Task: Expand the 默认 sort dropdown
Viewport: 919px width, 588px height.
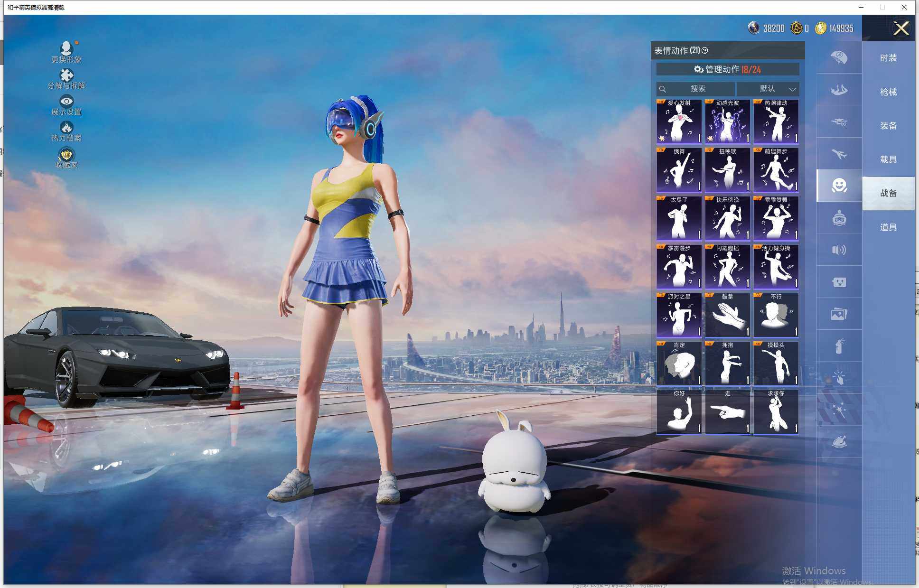Action: coord(768,89)
